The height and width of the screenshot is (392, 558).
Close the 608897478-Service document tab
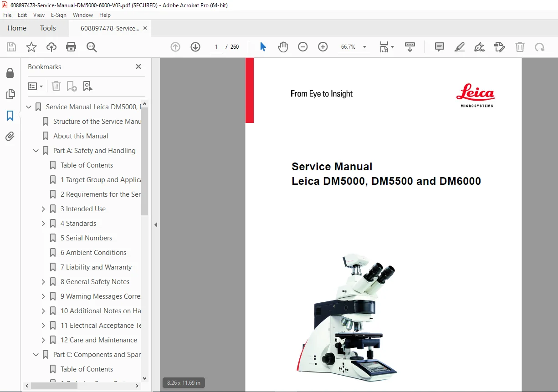point(145,28)
